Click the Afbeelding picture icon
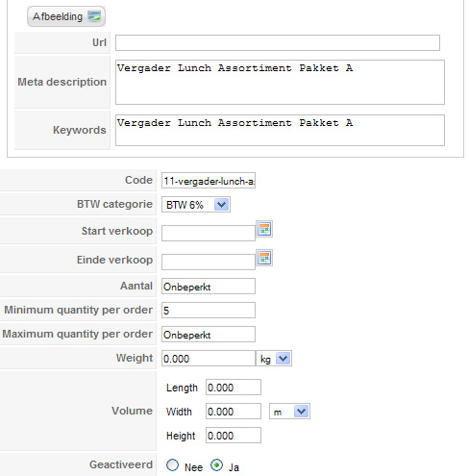Viewport: 469px width, 476px height. 94,16
